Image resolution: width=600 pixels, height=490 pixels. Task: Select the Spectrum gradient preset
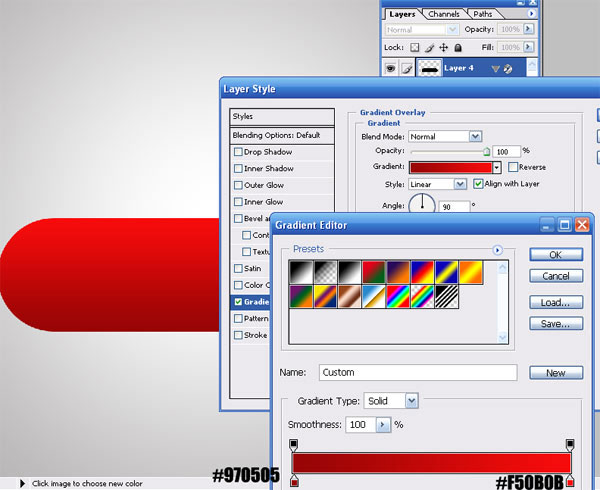398,296
